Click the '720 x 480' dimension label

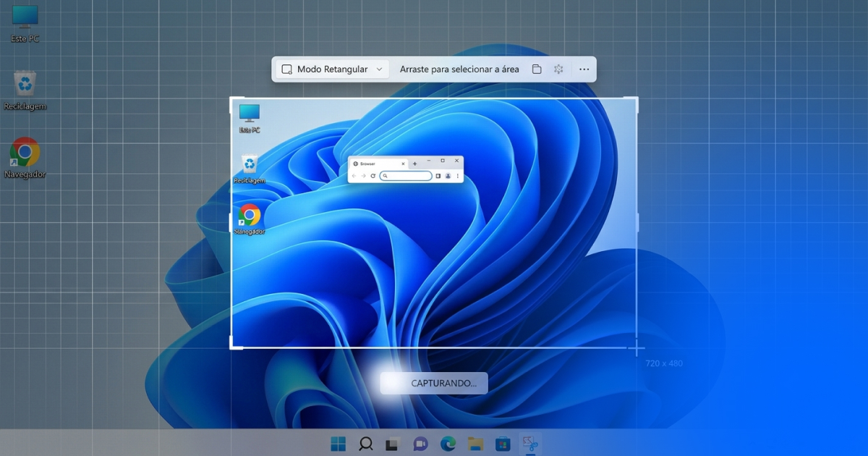pyautogui.click(x=664, y=363)
